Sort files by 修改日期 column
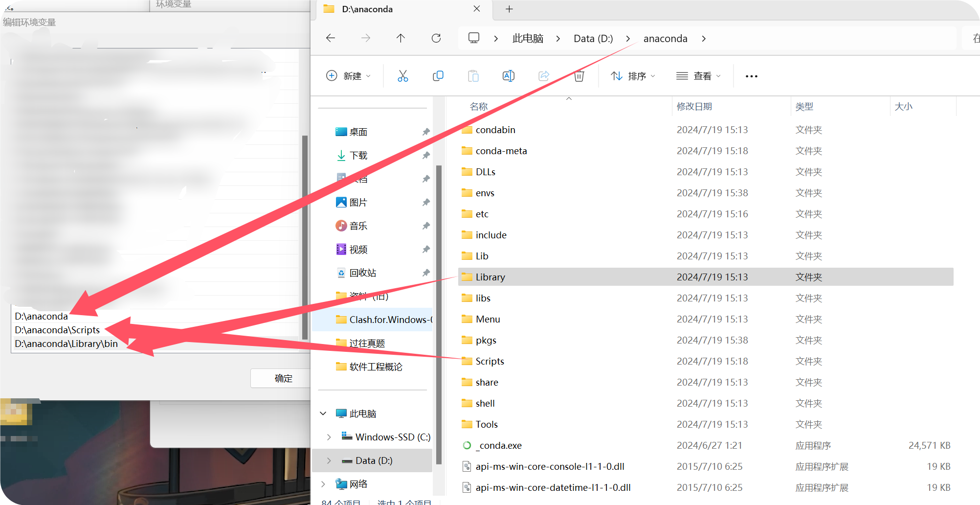980x505 pixels. [694, 106]
